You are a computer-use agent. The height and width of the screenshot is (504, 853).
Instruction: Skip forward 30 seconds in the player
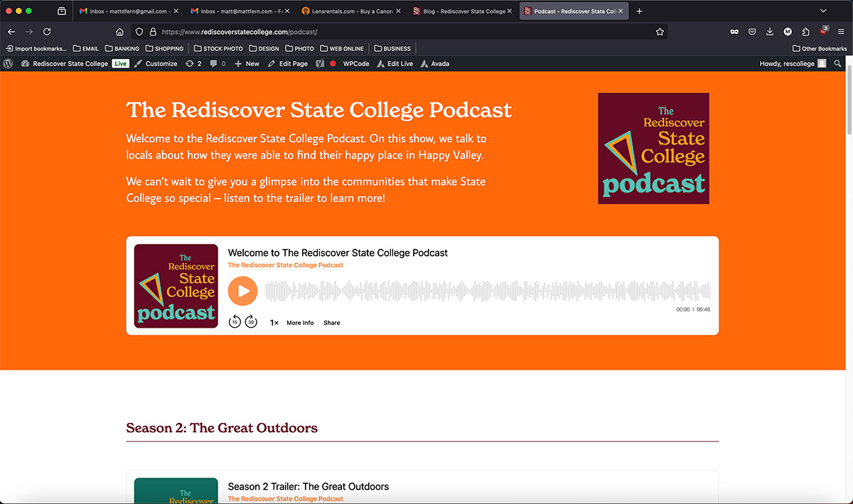[x=251, y=322]
